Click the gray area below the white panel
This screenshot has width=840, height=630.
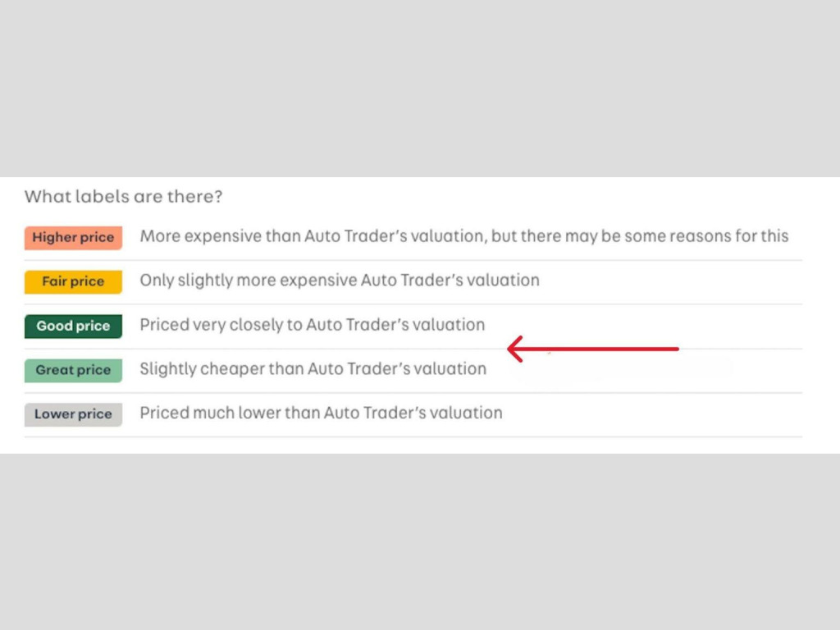[x=420, y=541]
